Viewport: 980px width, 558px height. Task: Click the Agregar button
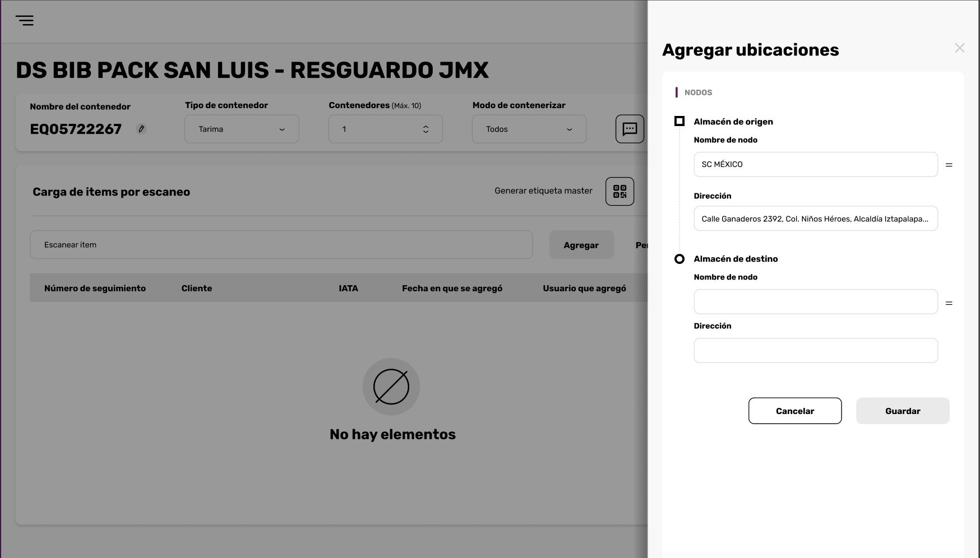(x=581, y=245)
